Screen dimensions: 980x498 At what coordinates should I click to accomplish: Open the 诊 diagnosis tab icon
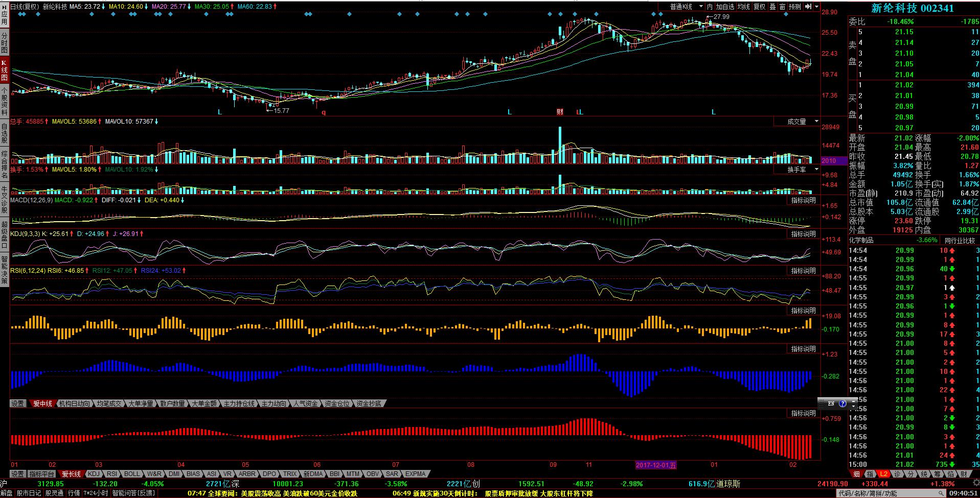pyautogui.click(x=897, y=474)
